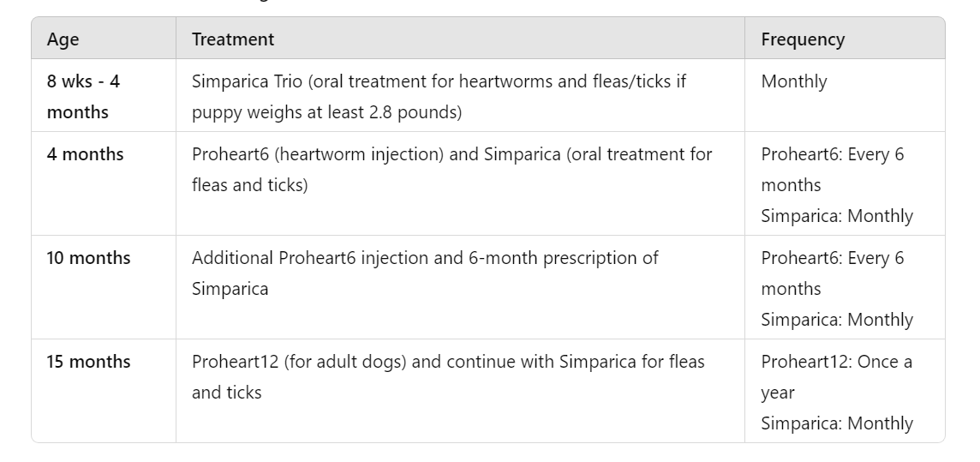The height and width of the screenshot is (462, 980).
Task: Click 'Simparica: Monthly' in the 4 months row
Action: 837,216
